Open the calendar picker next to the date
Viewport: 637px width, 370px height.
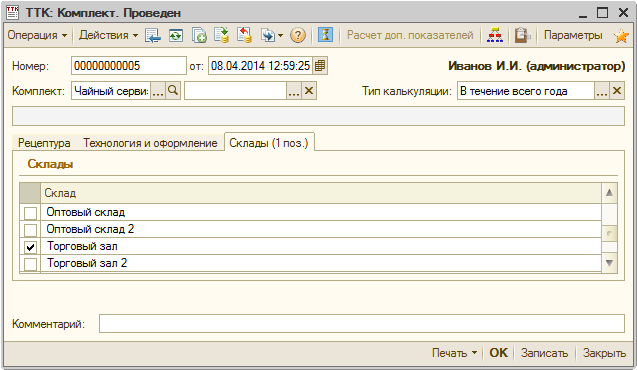click(320, 66)
